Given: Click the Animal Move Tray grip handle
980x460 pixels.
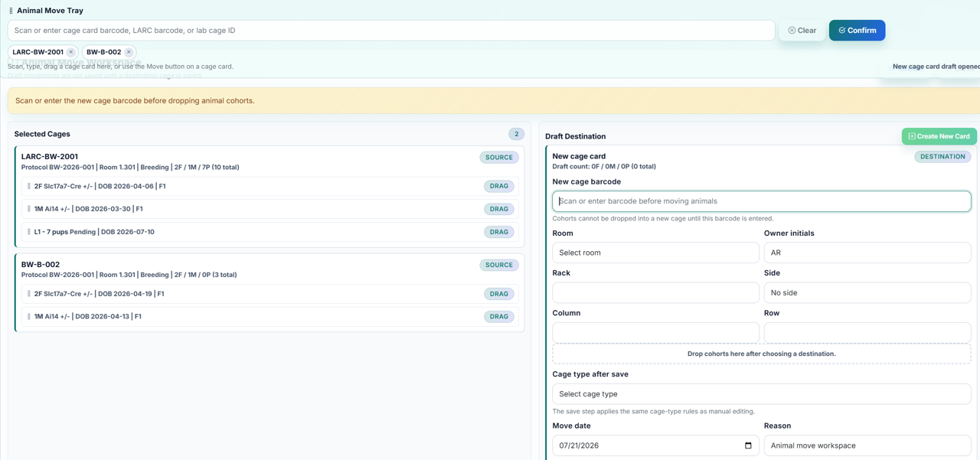Looking at the screenshot, I should click(11, 11).
